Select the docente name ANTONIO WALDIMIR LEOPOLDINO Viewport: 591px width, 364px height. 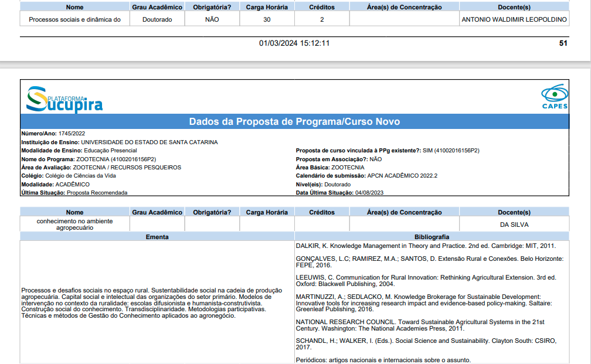(x=514, y=19)
